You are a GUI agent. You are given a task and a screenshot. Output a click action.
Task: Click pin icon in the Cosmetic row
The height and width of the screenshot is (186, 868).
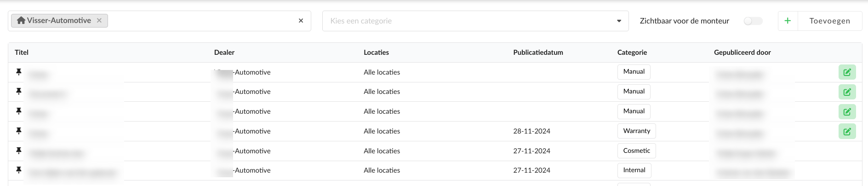coord(19,151)
